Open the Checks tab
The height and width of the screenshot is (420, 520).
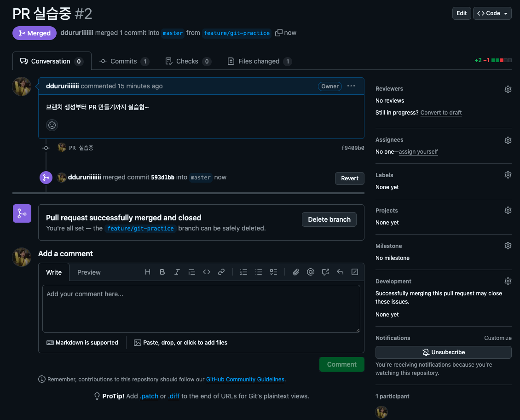coord(188,61)
